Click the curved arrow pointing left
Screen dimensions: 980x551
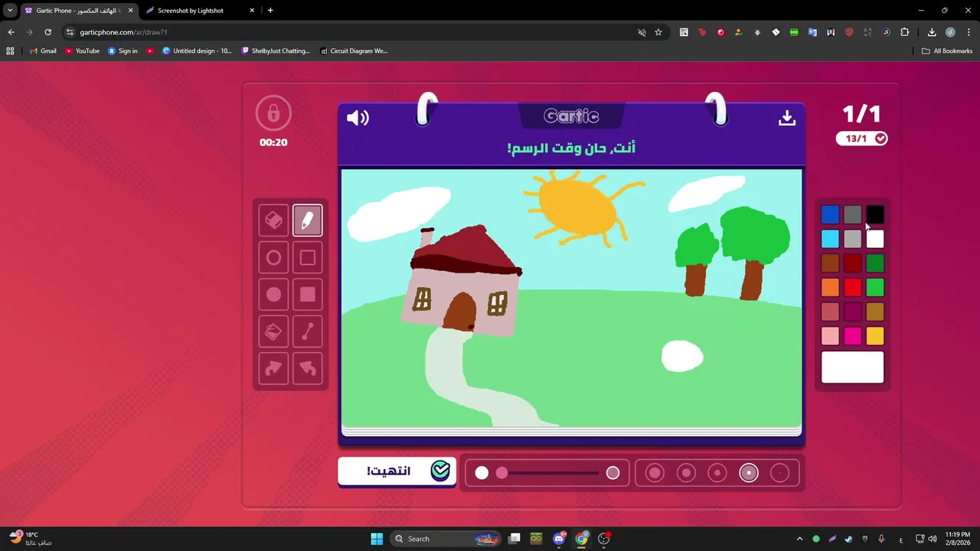pos(307,369)
